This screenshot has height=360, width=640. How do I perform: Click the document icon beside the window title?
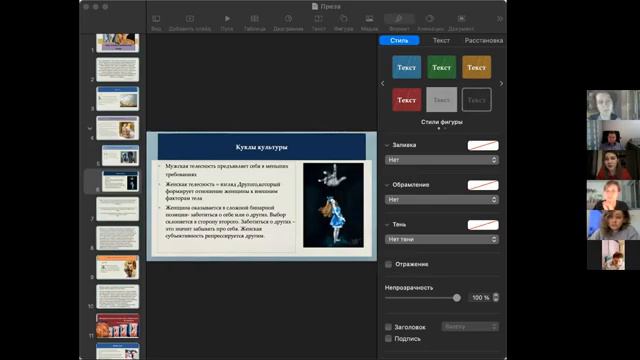click(315, 6)
